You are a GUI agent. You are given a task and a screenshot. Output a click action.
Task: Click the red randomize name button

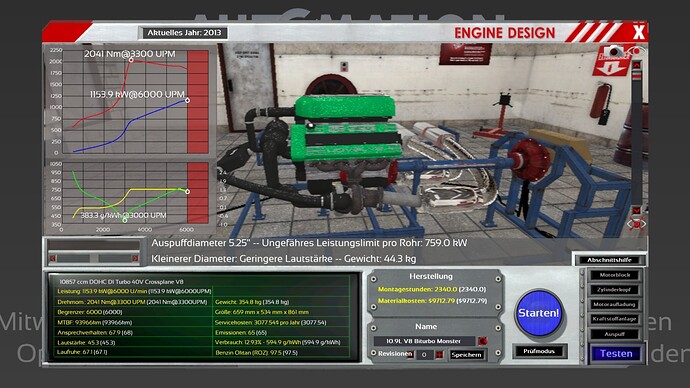483,341
